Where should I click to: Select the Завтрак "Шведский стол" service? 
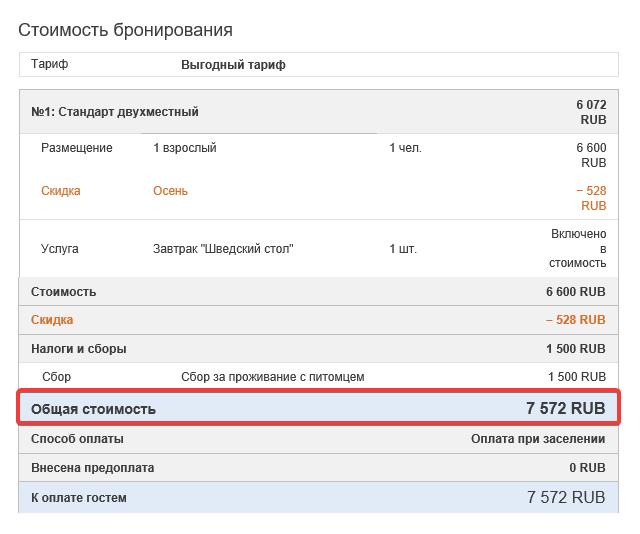tap(223, 248)
